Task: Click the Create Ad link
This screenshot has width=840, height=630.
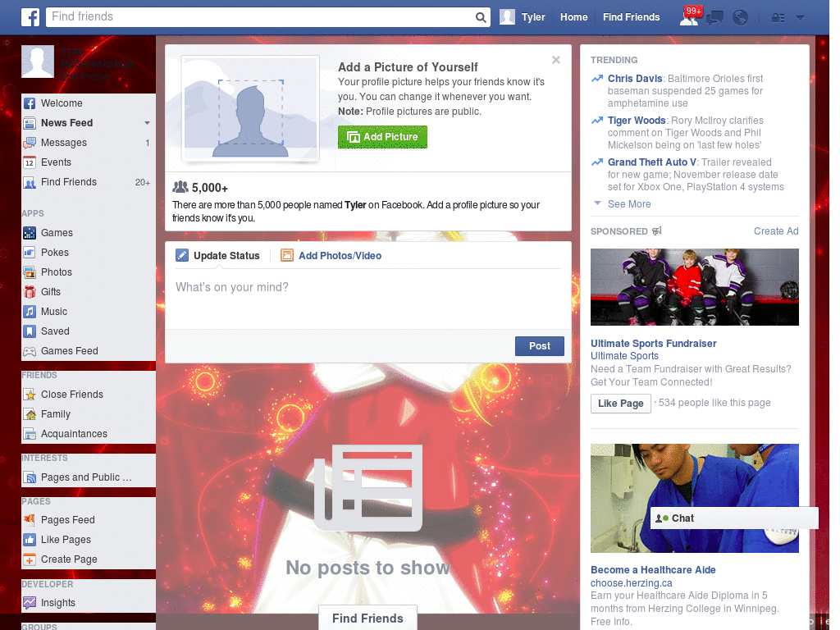Action: pyautogui.click(x=776, y=231)
